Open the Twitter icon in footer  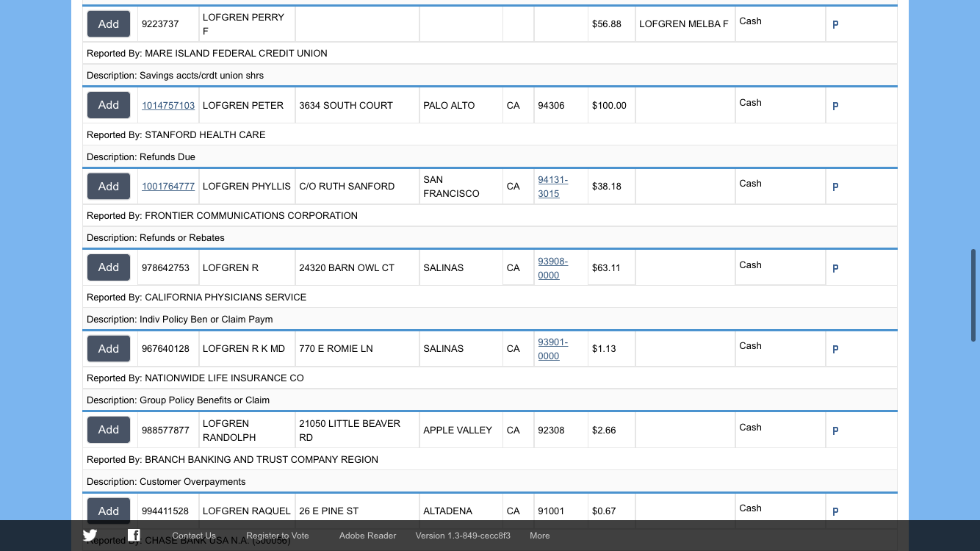pos(90,536)
